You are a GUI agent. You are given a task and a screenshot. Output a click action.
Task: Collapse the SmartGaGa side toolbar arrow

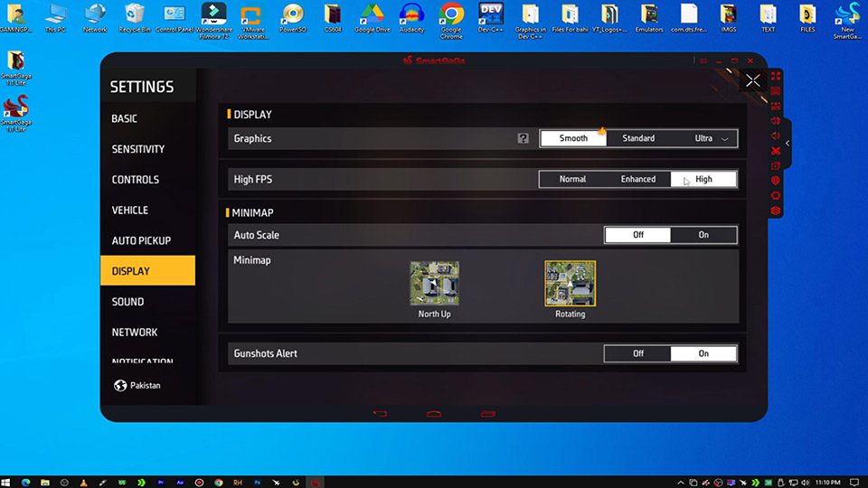pyautogui.click(x=788, y=144)
